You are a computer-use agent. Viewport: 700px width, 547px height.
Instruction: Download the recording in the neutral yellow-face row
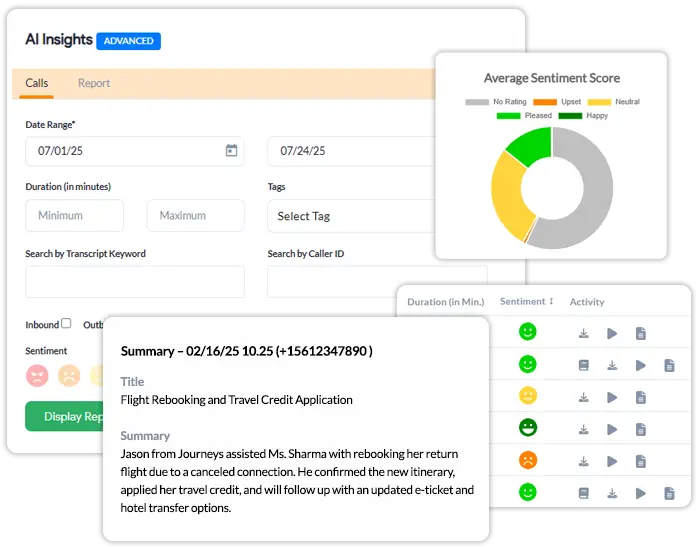(x=583, y=397)
